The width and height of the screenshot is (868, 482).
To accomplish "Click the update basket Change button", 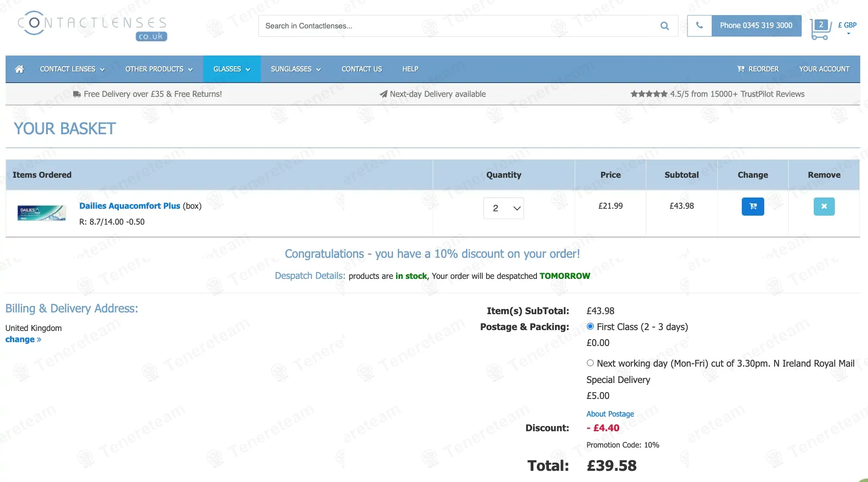I will tap(753, 207).
